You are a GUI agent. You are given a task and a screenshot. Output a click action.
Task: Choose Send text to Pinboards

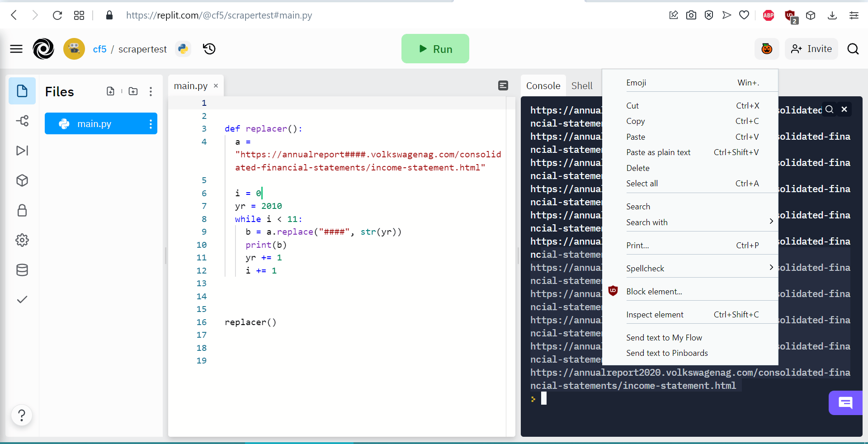coord(693,353)
